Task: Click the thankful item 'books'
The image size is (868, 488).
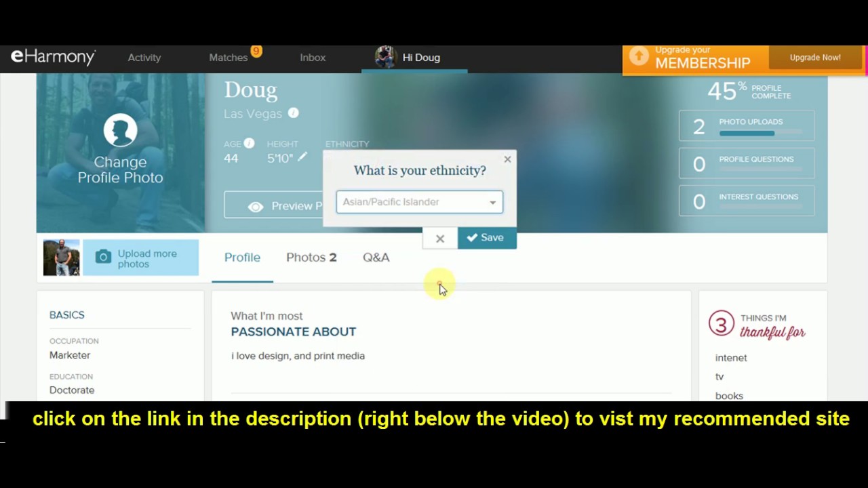Action: pos(729,396)
